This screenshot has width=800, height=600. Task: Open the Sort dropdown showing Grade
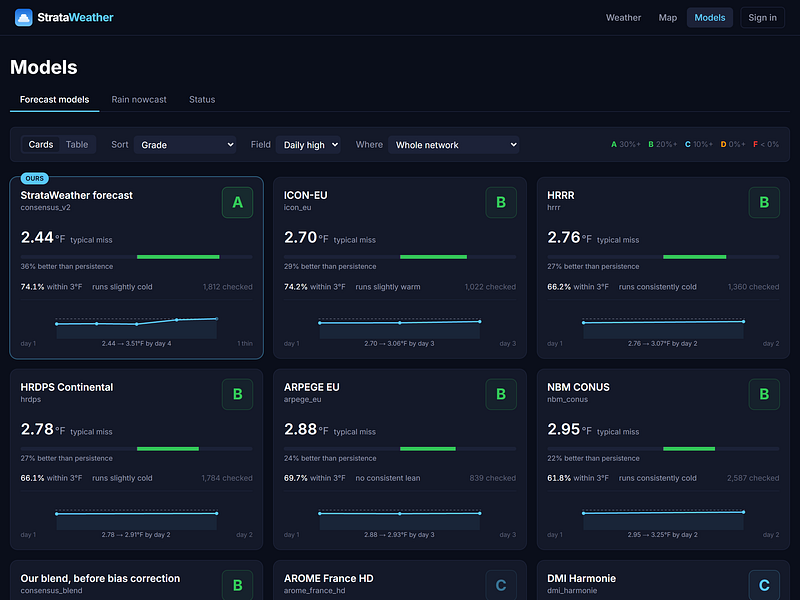185,145
